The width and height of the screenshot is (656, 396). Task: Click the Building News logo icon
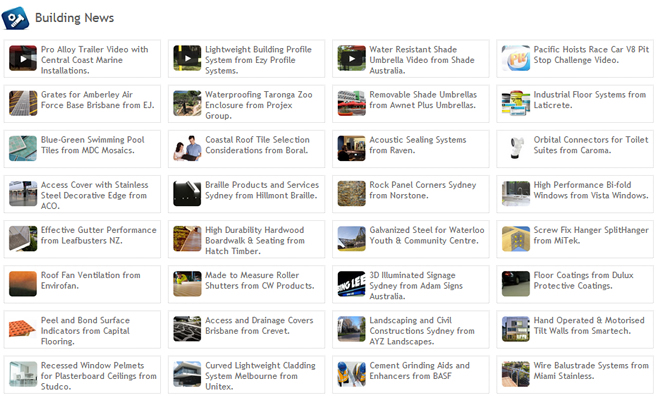pos(15,18)
